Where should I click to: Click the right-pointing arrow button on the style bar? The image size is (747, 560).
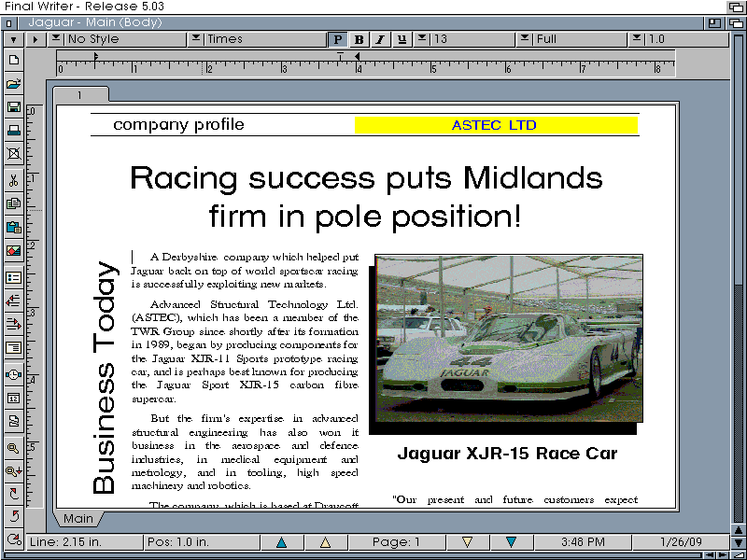tap(35, 39)
